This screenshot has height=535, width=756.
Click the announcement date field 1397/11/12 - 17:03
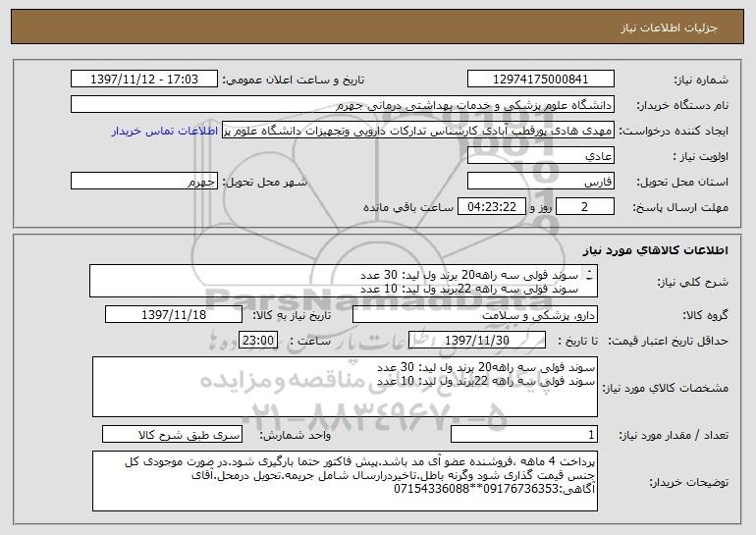(144, 79)
